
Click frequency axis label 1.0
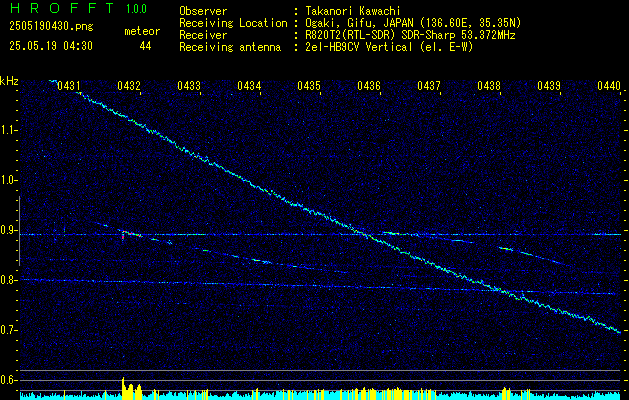8,180
